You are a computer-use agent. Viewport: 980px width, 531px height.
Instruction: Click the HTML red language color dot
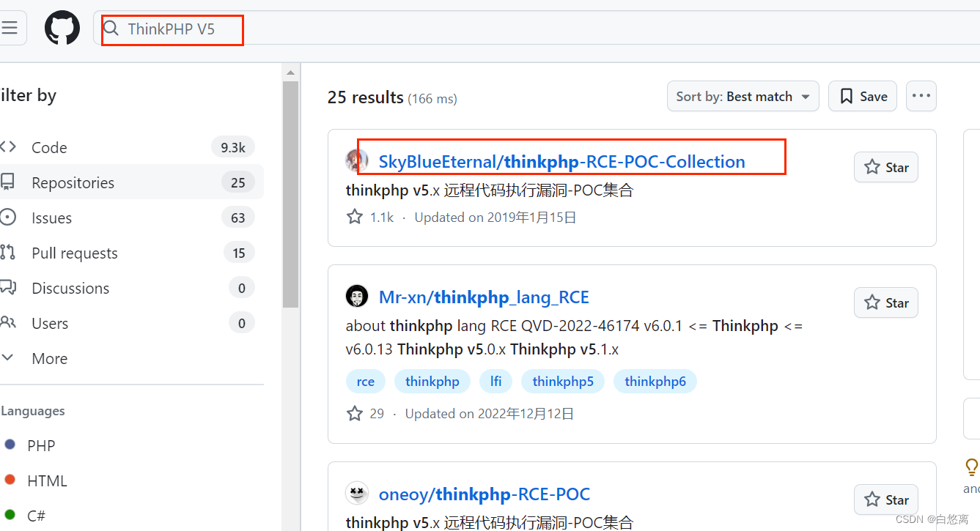(x=10, y=480)
